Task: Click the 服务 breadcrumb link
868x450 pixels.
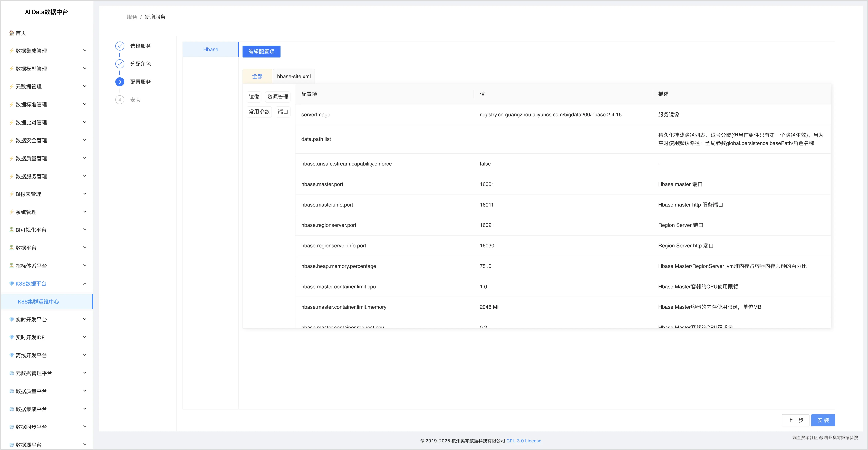Action: coord(132,17)
